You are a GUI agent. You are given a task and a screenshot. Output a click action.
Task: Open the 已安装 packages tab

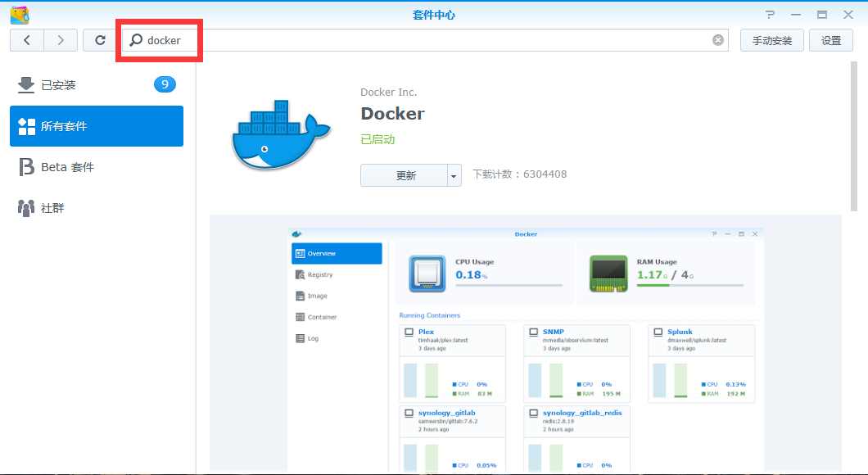[59, 85]
